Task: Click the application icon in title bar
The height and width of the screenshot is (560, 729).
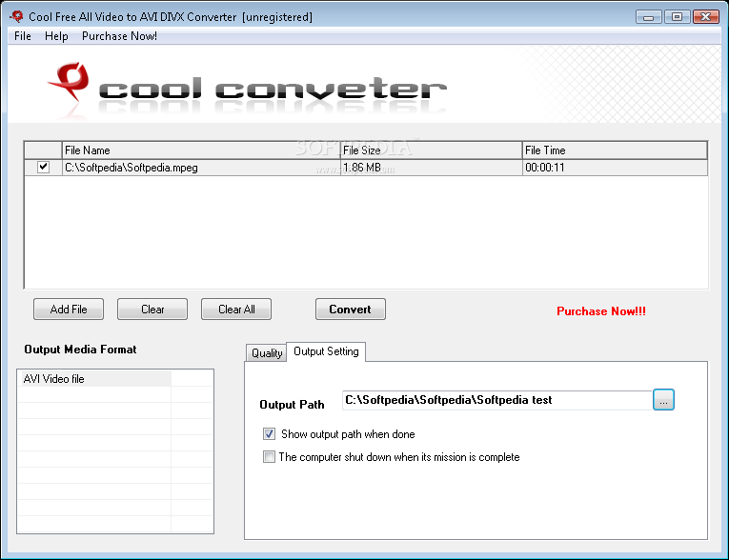Action: coord(17,16)
